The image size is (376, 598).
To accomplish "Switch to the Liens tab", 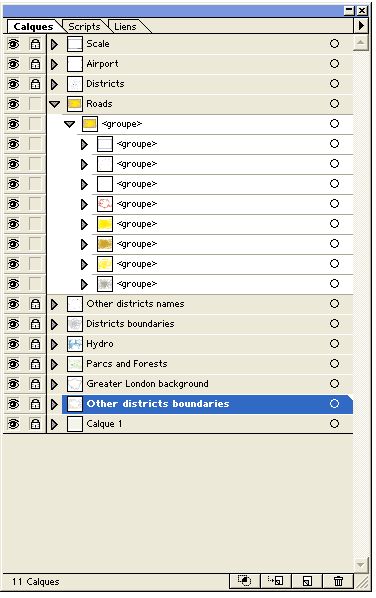I will point(125,26).
